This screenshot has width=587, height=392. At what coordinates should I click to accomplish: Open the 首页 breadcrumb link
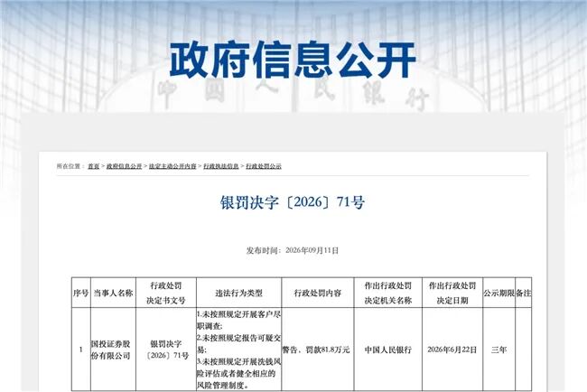pyautogui.click(x=94, y=166)
